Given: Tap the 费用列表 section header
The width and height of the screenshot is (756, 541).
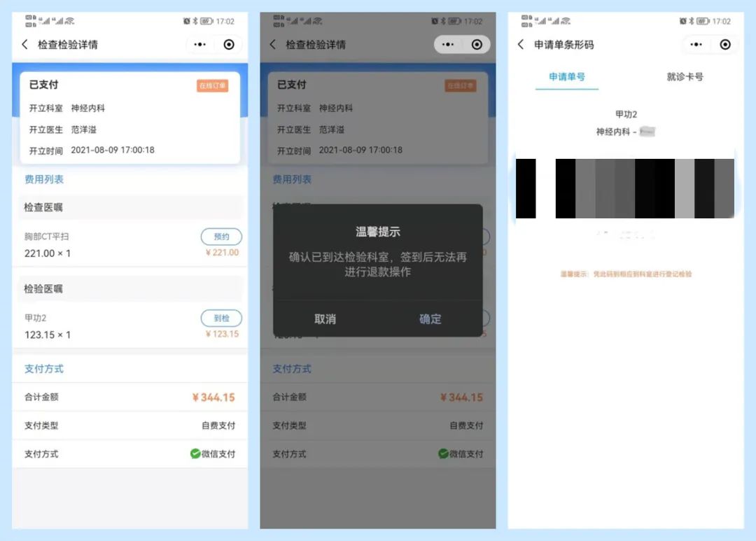Looking at the screenshot, I should coord(42,179).
